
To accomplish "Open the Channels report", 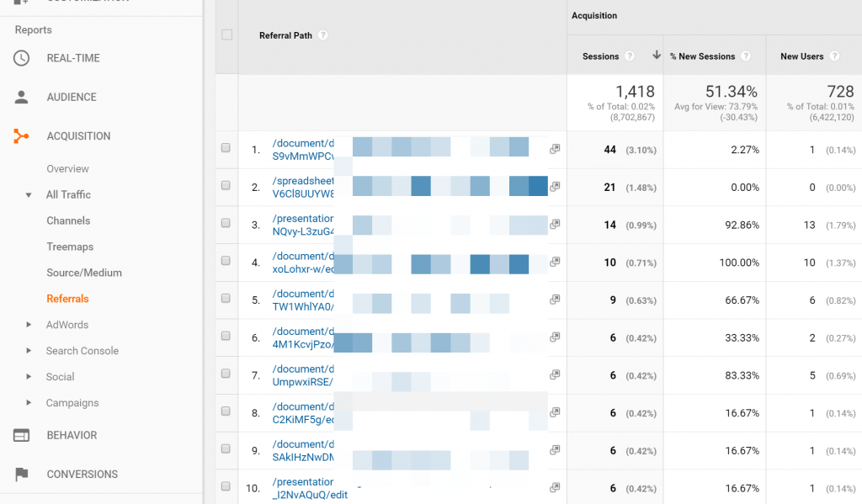I will 68,221.
